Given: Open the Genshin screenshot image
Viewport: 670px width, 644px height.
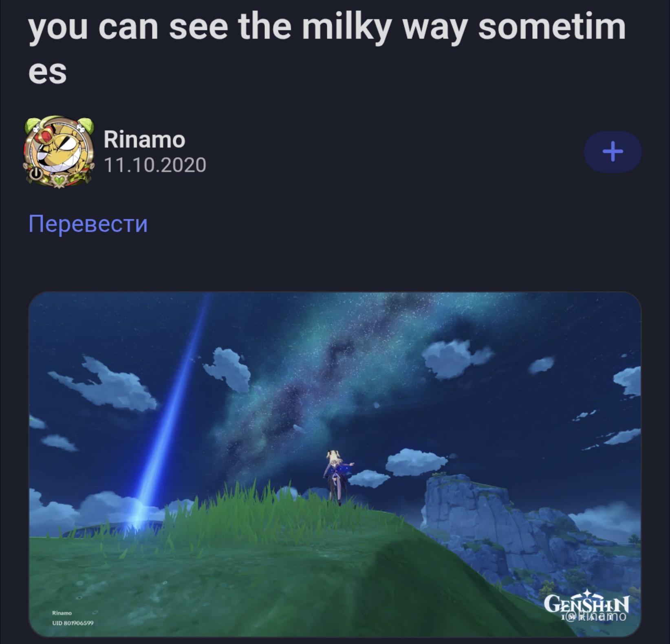Looking at the screenshot, I should click(x=335, y=464).
